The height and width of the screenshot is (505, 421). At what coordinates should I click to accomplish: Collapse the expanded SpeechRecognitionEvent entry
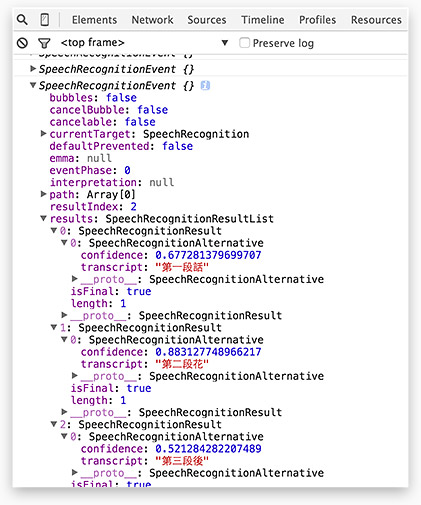(33, 85)
